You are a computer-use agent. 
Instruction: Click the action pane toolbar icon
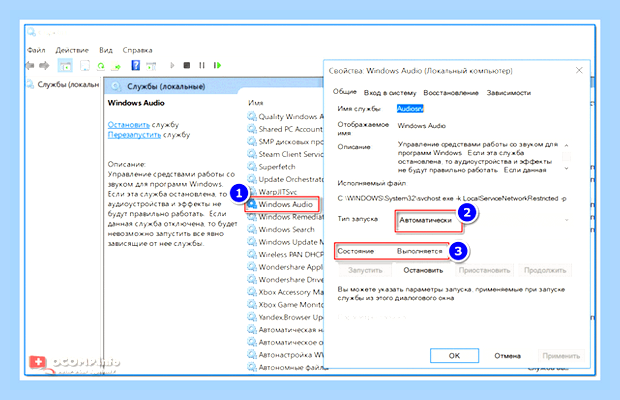tap(151, 66)
